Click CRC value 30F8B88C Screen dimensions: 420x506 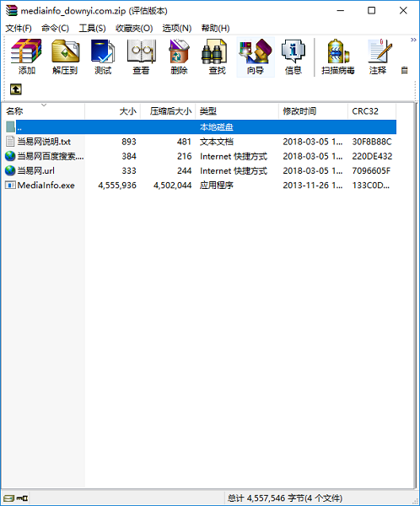tap(372, 142)
